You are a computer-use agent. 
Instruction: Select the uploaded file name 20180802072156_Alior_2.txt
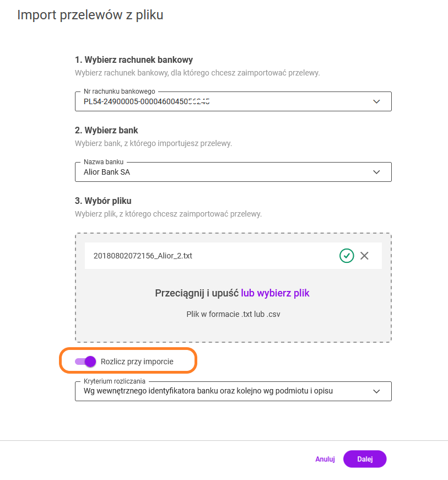click(x=143, y=256)
